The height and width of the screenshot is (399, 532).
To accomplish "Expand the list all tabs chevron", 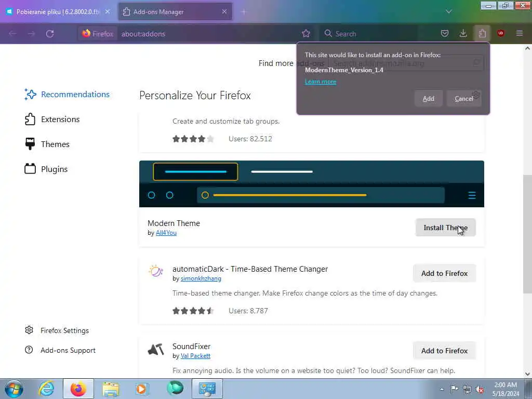I will click(x=449, y=11).
